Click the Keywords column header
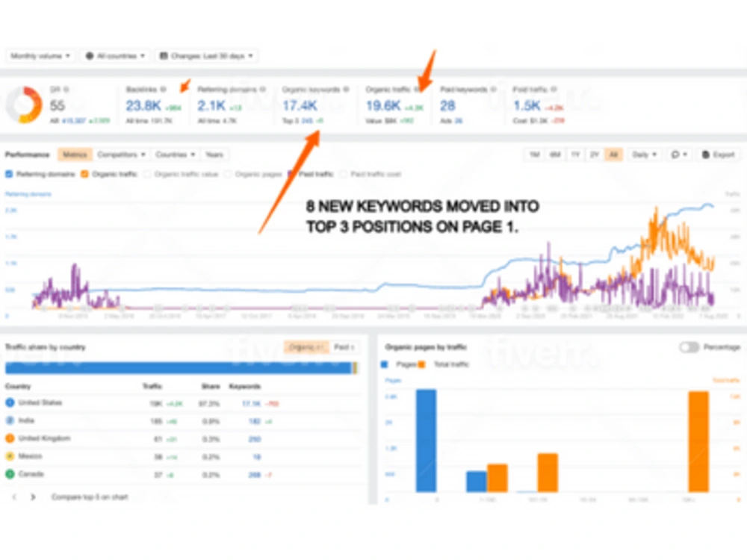The image size is (747, 560). 245,386
